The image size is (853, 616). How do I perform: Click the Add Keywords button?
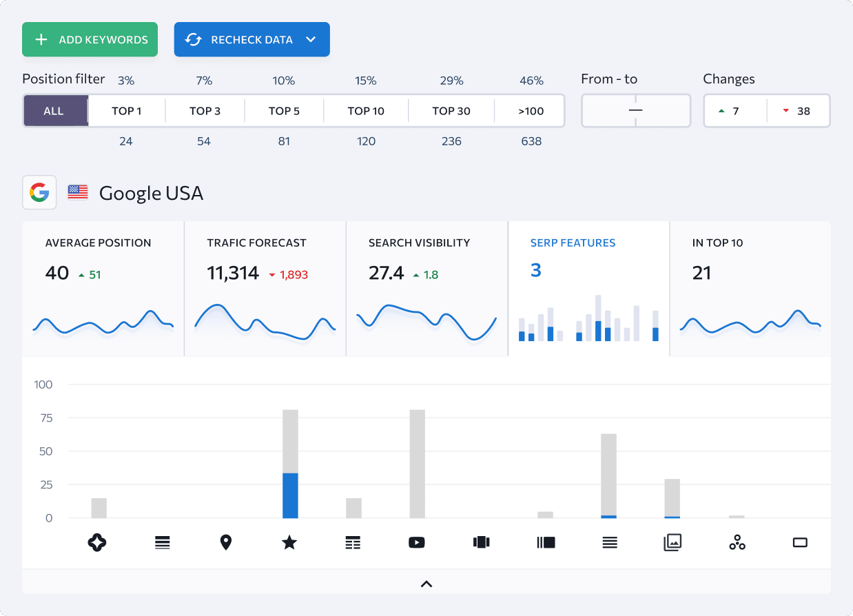90,40
